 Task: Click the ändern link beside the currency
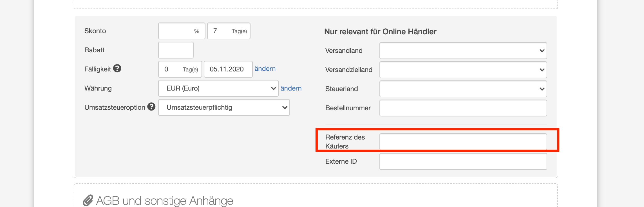click(291, 88)
